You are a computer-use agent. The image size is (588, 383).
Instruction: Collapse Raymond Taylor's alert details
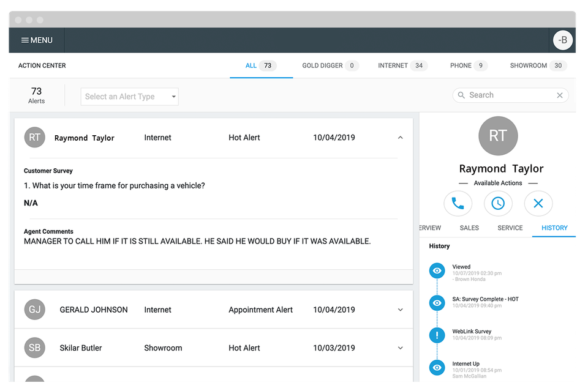[x=400, y=138]
